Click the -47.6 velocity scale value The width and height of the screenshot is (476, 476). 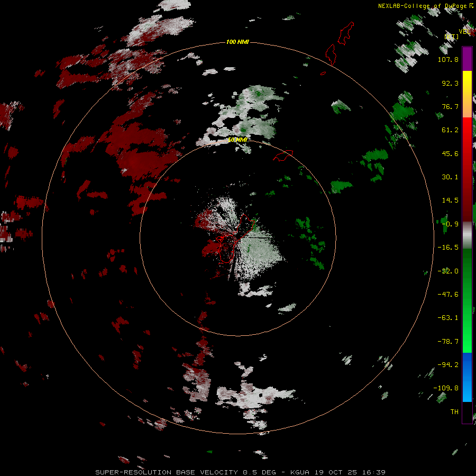(448, 295)
